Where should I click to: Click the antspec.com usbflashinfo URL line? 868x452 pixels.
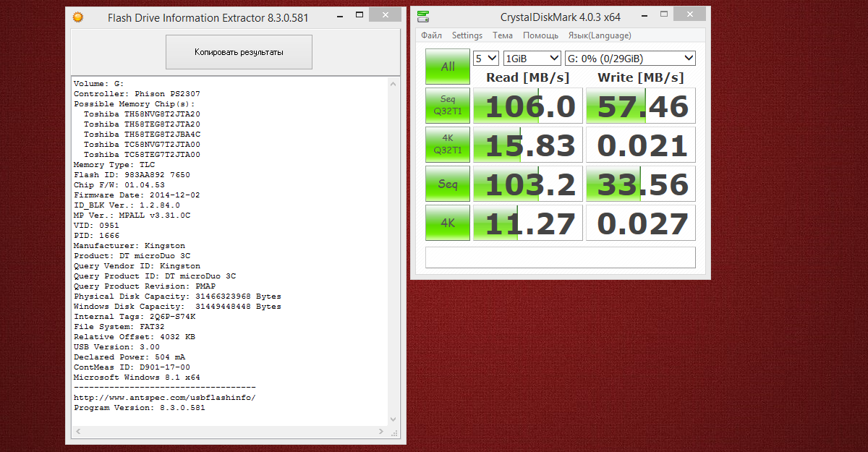(165, 398)
